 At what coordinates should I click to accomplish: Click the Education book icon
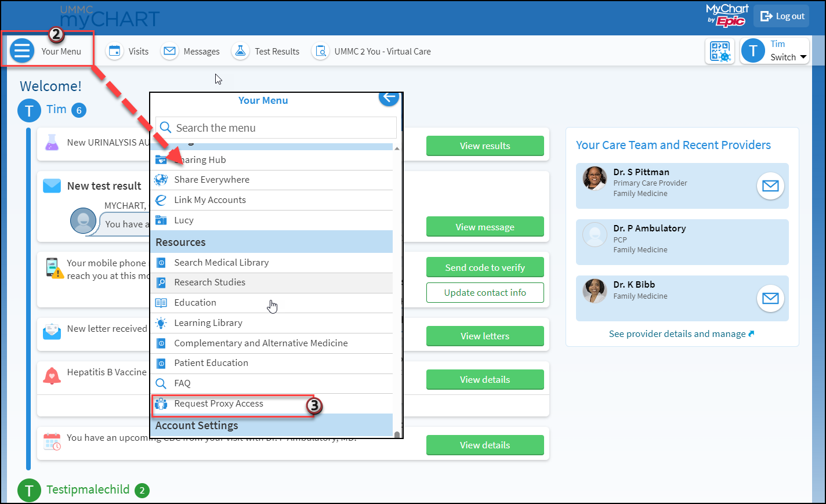(x=161, y=303)
